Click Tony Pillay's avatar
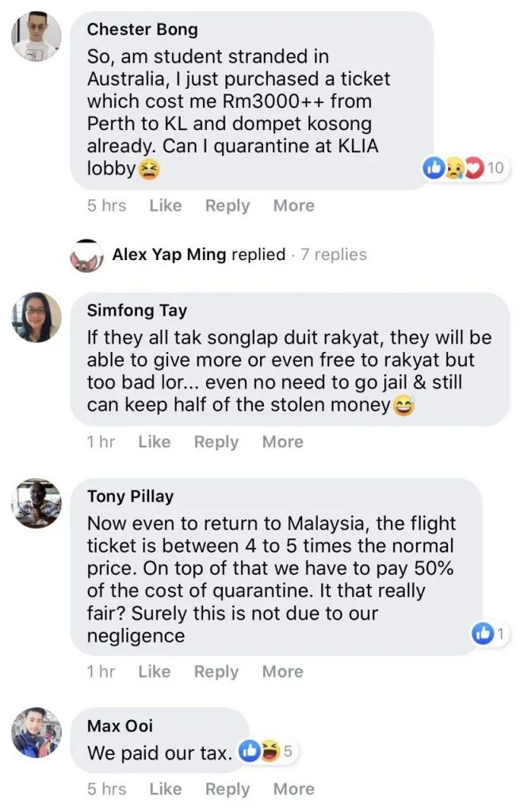This screenshot has width=524, height=812. pos(36,503)
